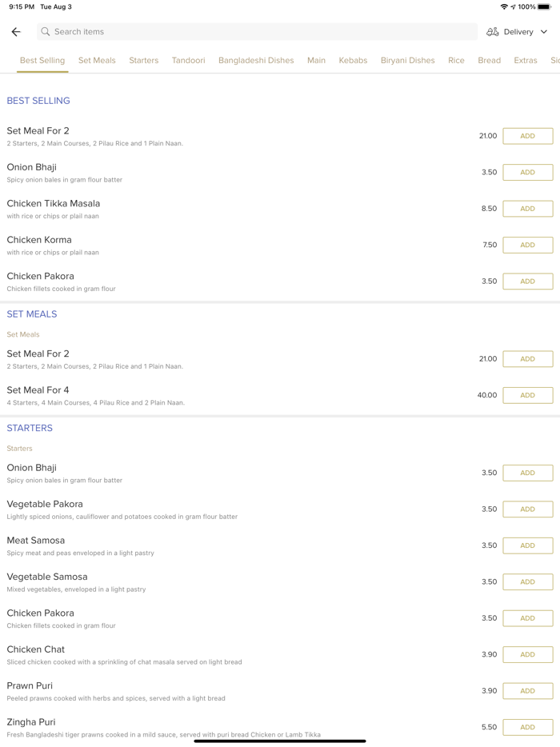Tap the battery status icon
Screen dimensions: 560x747
coord(545,7)
